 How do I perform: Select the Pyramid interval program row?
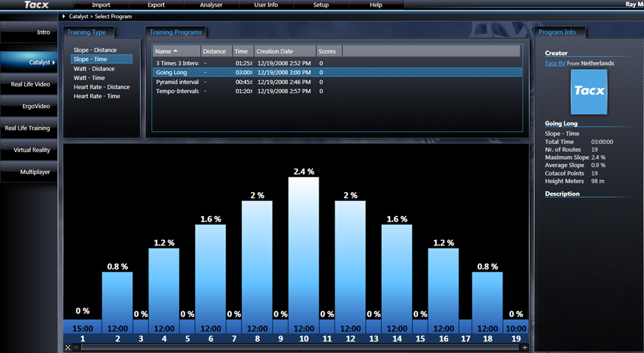pos(337,82)
